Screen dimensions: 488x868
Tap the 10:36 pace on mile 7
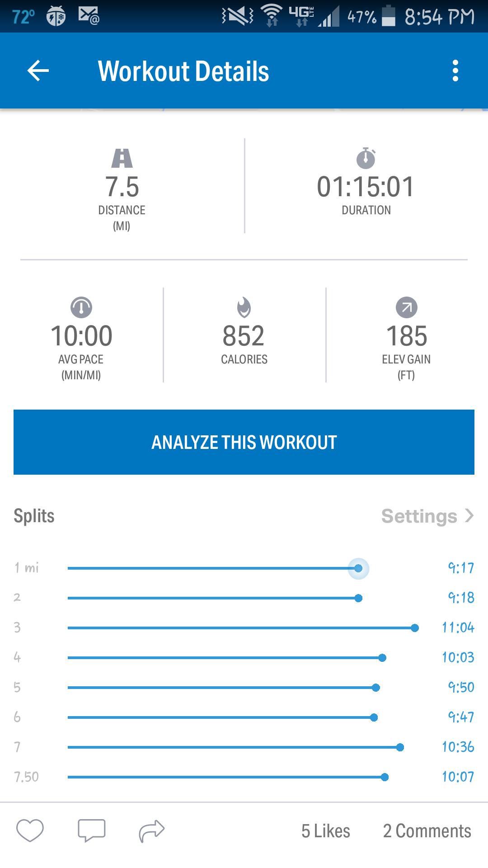tap(458, 747)
